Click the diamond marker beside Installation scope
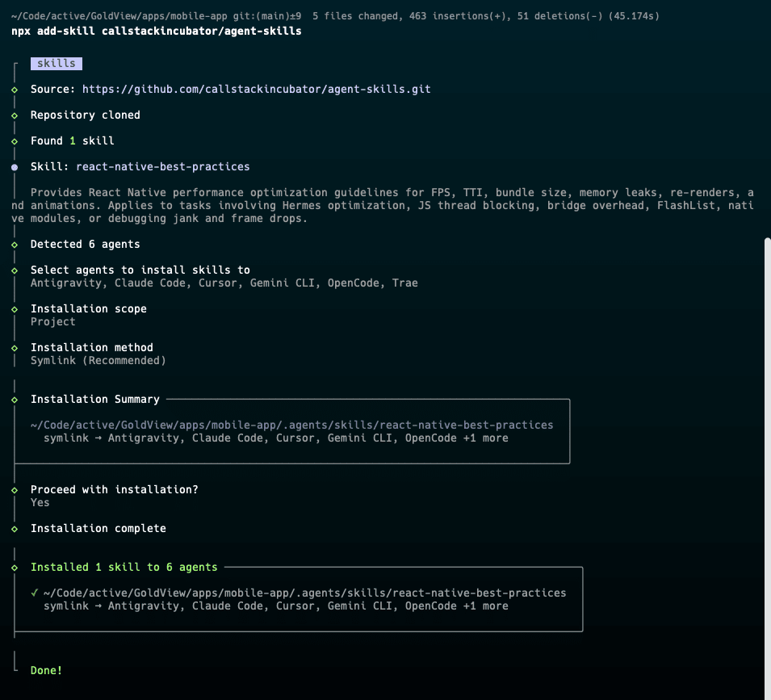 (x=15, y=309)
